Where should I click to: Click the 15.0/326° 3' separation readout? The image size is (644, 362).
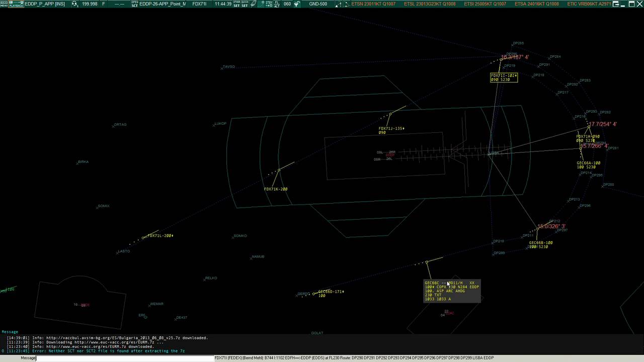point(551,226)
